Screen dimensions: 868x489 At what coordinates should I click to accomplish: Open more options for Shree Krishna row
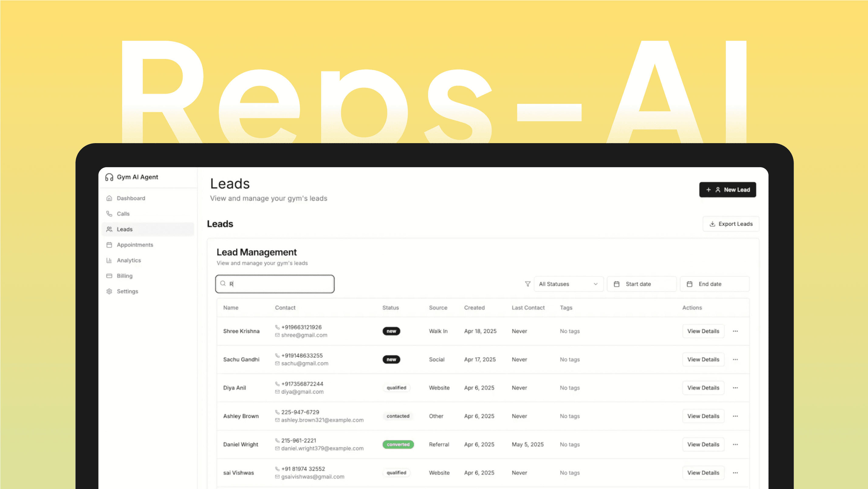(x=735, y=331)
